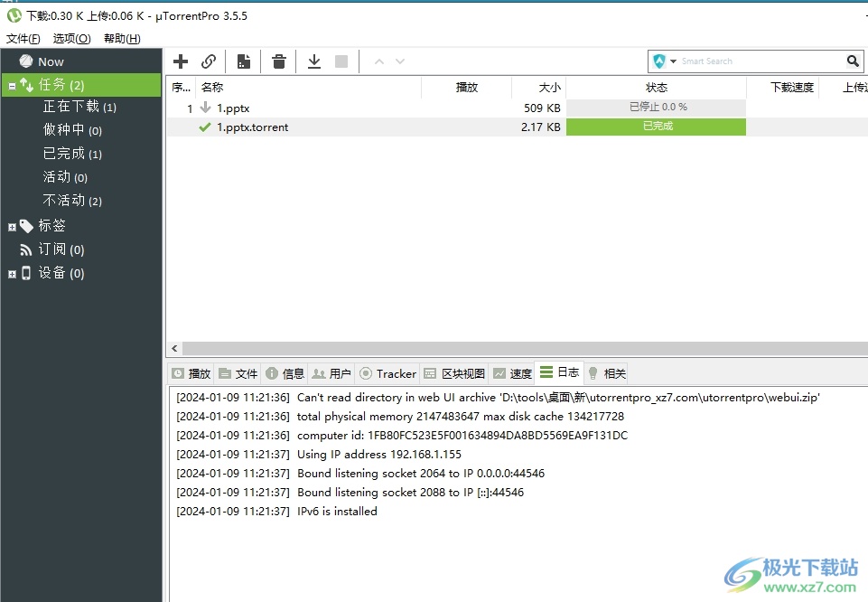Click the Stop Torrent square icon
Screen dimensions: 868x602
click(x=341, y=61)
